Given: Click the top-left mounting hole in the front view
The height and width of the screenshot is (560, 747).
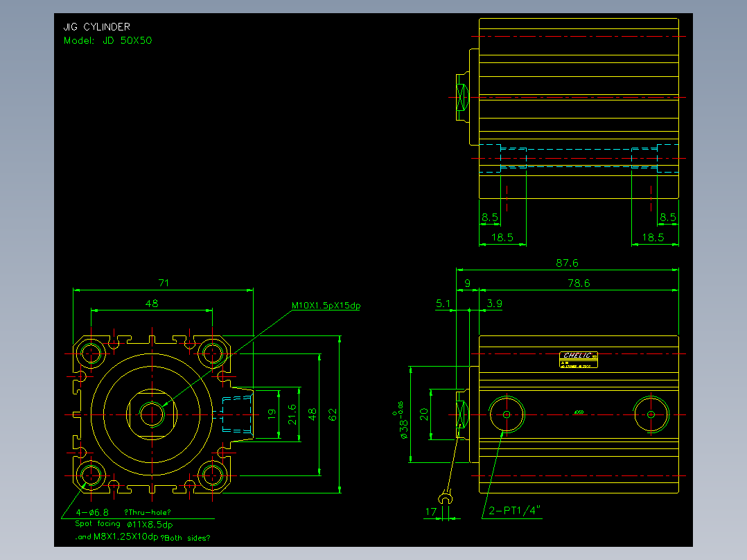Looking at the screenshot, I should point(91,353).
